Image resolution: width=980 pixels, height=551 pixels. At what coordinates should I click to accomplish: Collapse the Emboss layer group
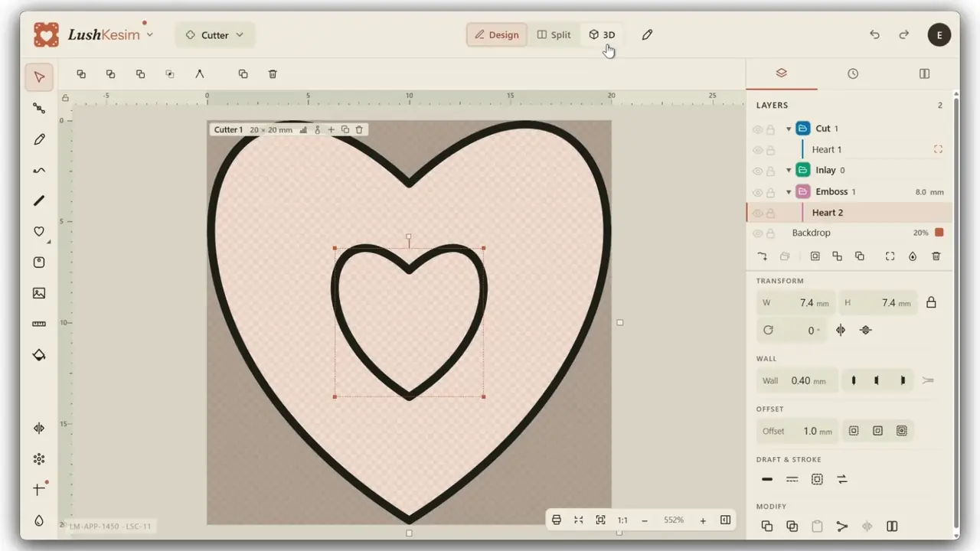pyautogui.click(x=789, y=192)
